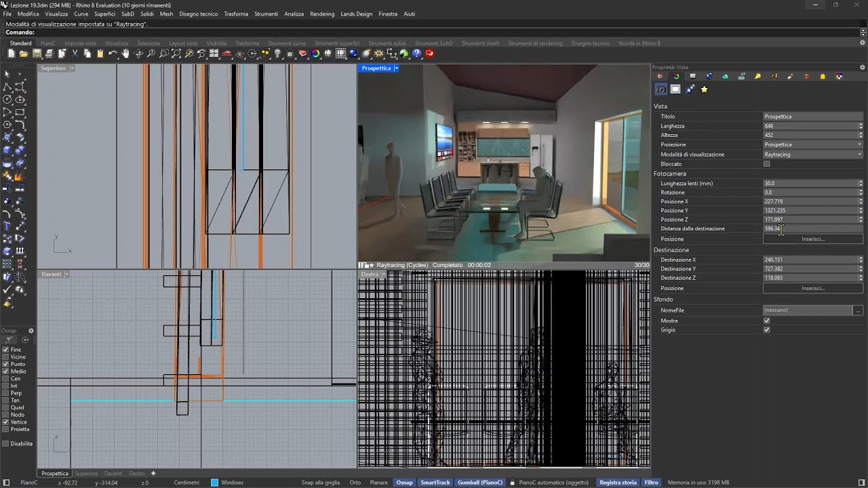Switch to Strumenti curve toolbar tab
Image resolution: width=868 pixels, height=488 pixels.
coord(287,43)
